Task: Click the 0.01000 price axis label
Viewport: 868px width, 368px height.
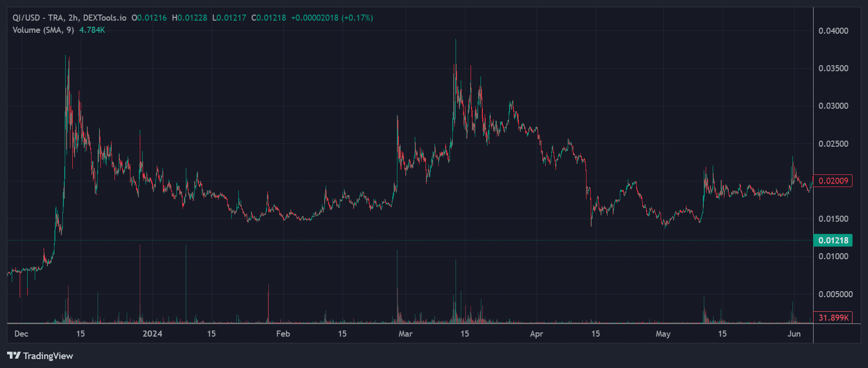Action: tap(833, 256)
